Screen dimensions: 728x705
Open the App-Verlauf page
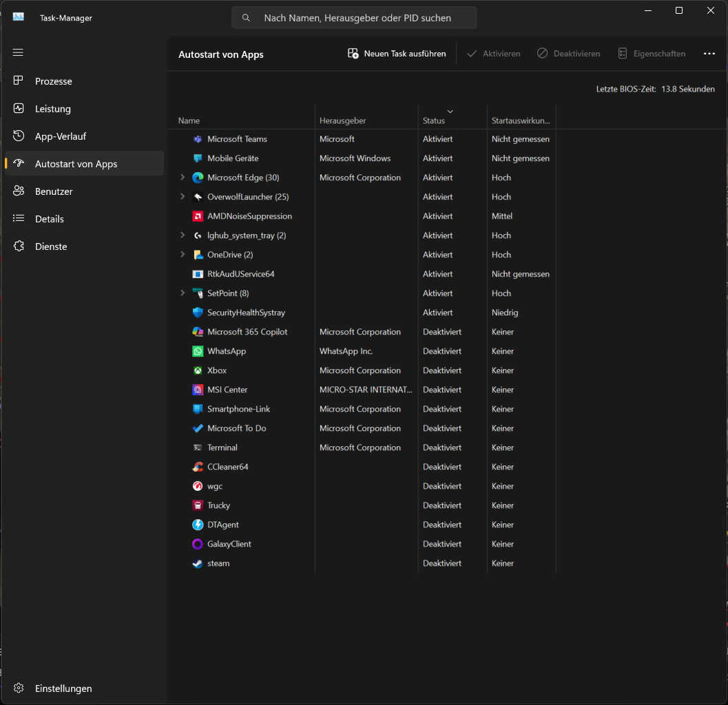tap(84, 136)
